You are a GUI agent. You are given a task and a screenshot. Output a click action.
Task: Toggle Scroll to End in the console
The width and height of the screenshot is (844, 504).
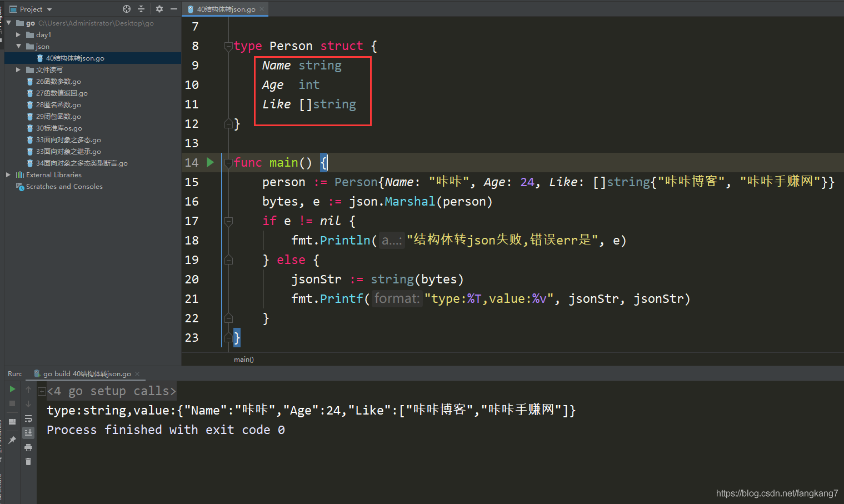[x=28, y=432]
